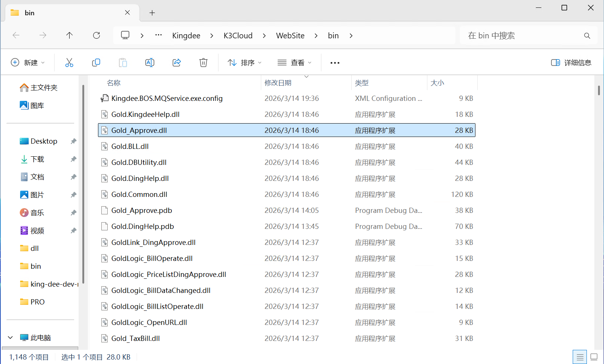Viewport: 604px width, 364px height.
Task: Click the Cut scissors icon
Action: point(69,63)
